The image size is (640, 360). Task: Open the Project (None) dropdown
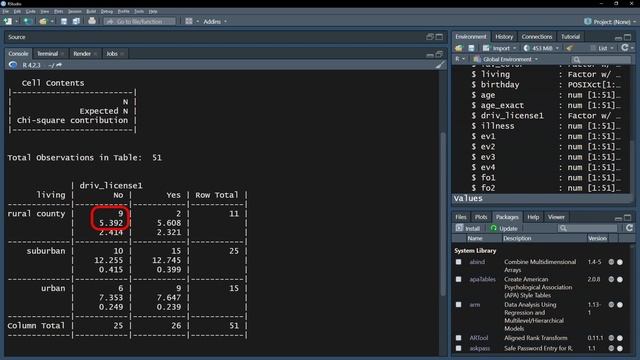click(x=610, y=22)
